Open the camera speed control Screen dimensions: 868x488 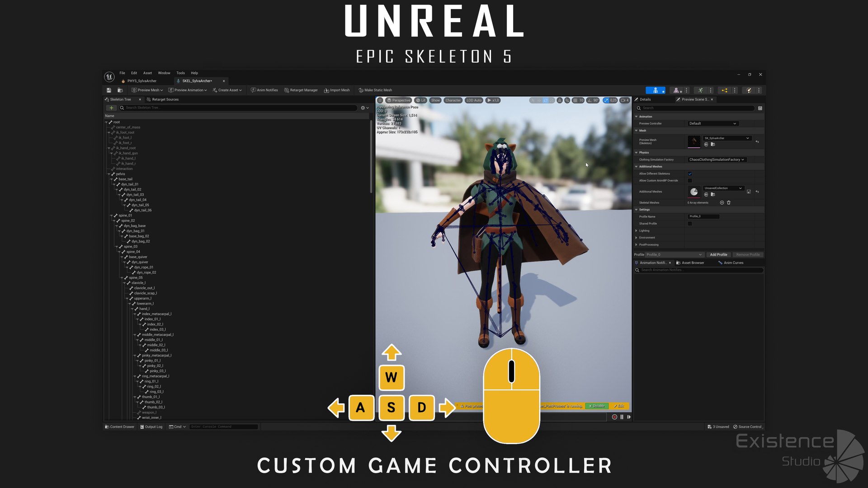[x=625, y=100]
